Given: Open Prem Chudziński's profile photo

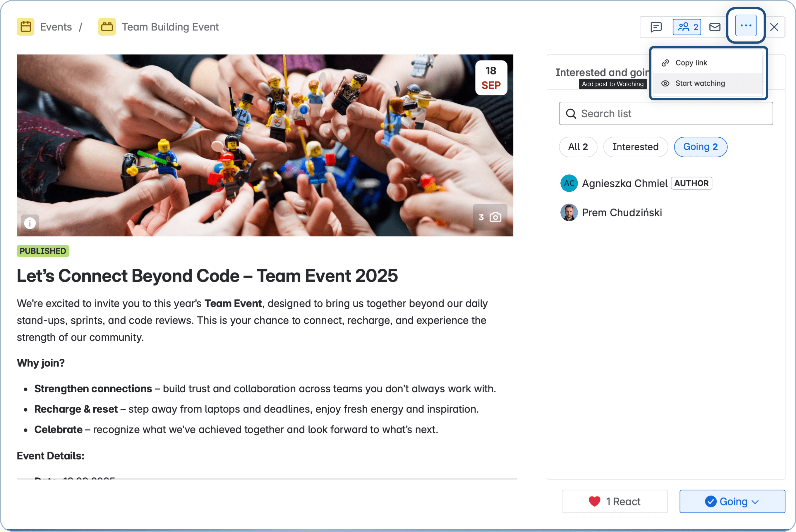Looking at the screenshot, I should [x=569, y=213].
